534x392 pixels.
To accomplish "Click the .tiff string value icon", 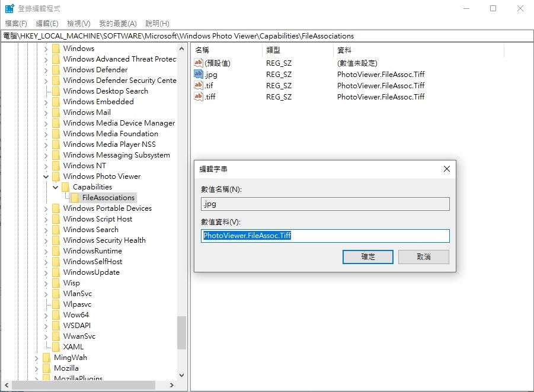I will [198, 97].
